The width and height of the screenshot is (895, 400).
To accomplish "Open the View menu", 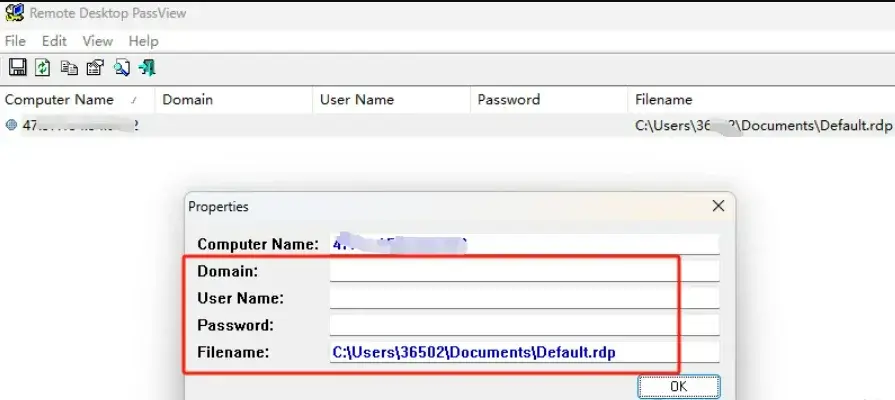I will 98,41.
